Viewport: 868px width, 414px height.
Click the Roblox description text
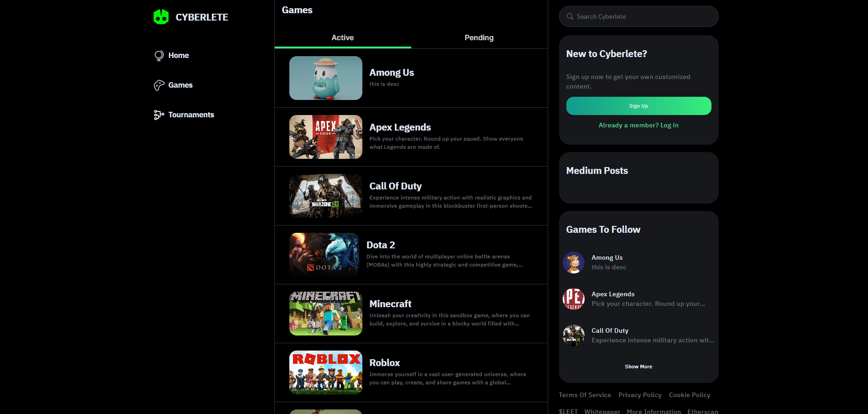point(448,378)
